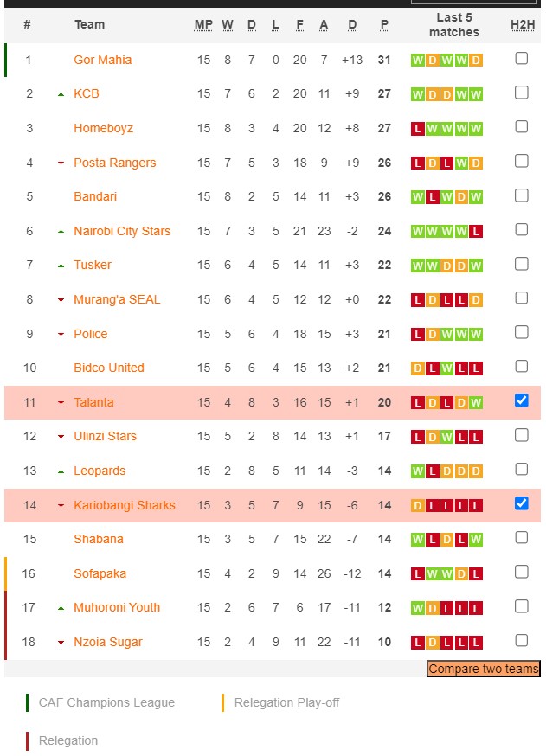Image resolution: width=546 pixels, height=756 pixels.
Task: Open the Tusker team link
Action: tap(93, 266)
